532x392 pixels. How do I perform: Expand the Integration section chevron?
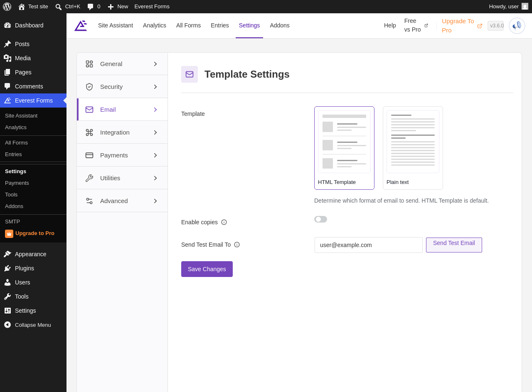[155, 132]
